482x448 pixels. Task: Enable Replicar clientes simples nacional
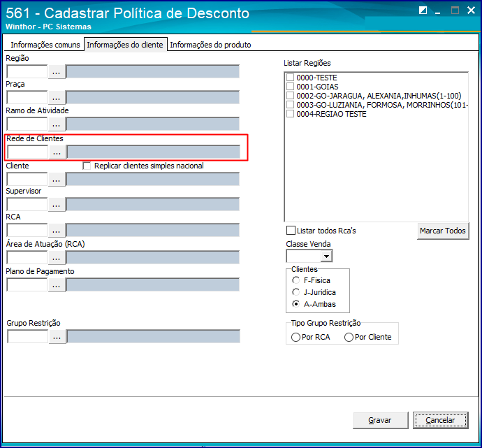click(87, 166)
